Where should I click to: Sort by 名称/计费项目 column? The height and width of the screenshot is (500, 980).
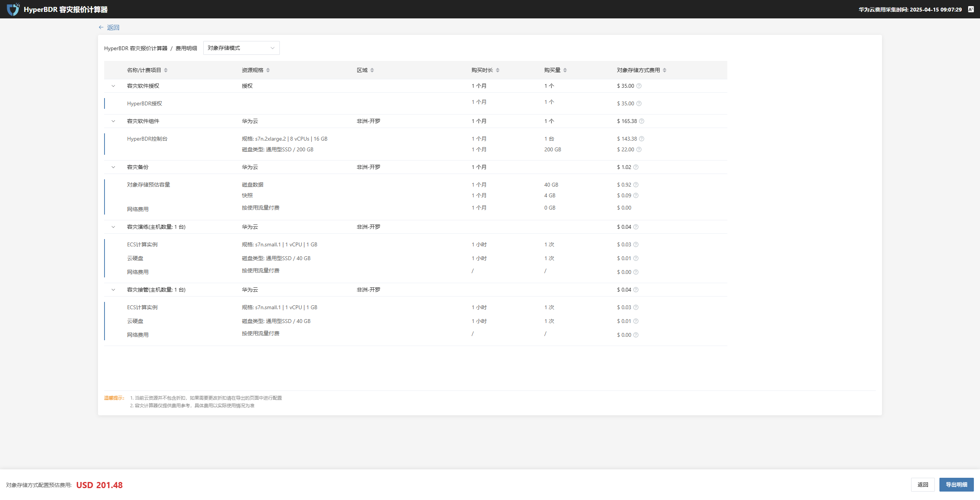tap(166, 70)
